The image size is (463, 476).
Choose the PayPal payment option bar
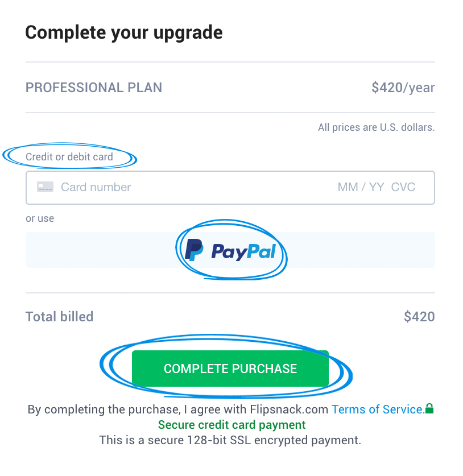[230, 250]
